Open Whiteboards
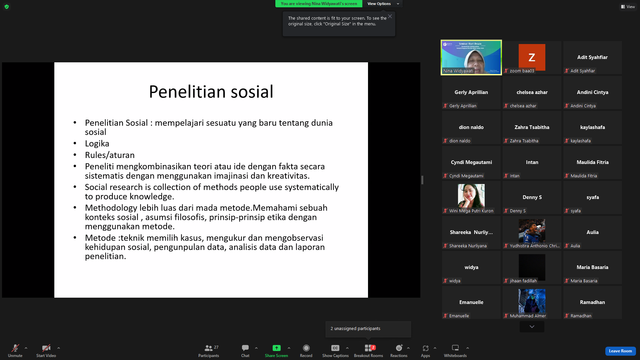 click(455, 350)
